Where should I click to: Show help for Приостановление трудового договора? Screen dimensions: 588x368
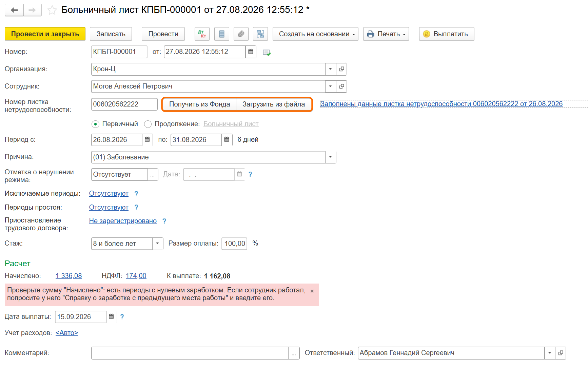coord(164,221)
